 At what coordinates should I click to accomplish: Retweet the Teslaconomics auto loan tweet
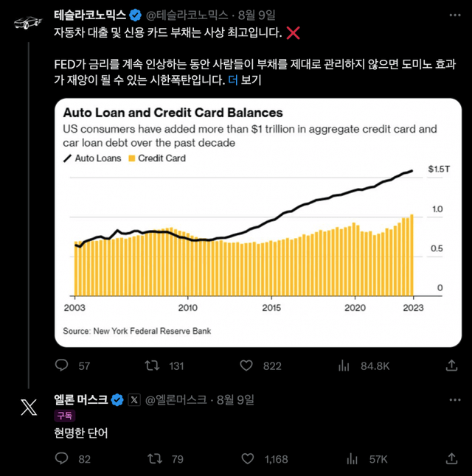(154, 365)
